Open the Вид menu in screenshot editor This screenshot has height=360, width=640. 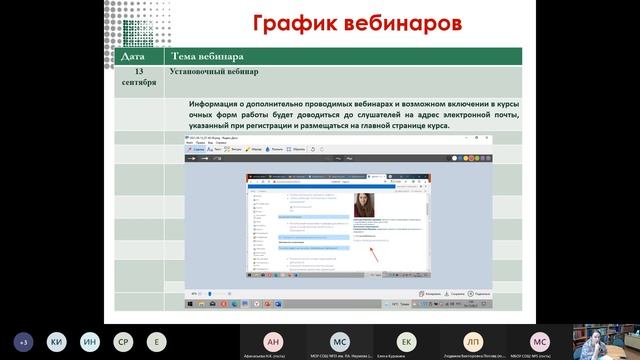click(x=211, y=143)
